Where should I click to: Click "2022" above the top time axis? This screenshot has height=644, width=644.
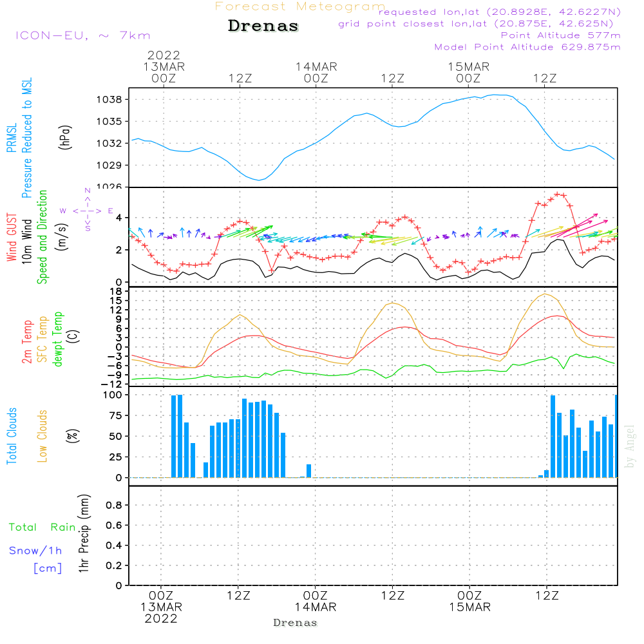click(164, 55)
